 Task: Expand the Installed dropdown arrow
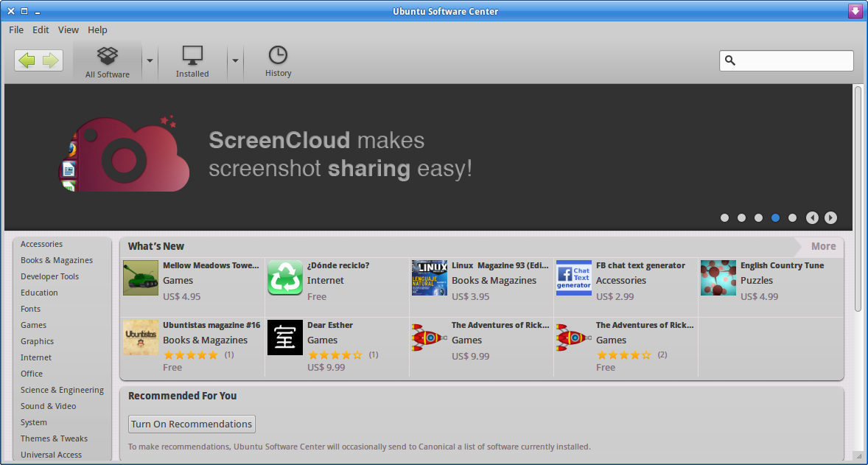(x=235, y=61)
